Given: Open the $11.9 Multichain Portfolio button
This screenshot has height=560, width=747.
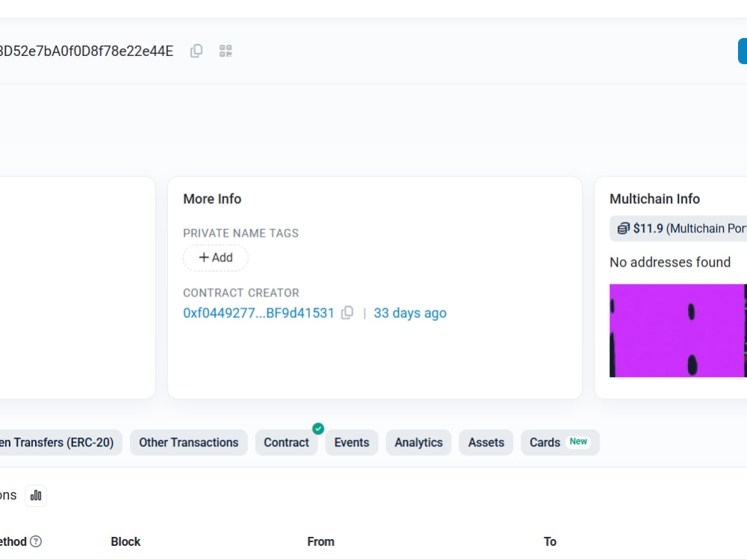Looking at the screenshot, I should click(x=678, y=228).
